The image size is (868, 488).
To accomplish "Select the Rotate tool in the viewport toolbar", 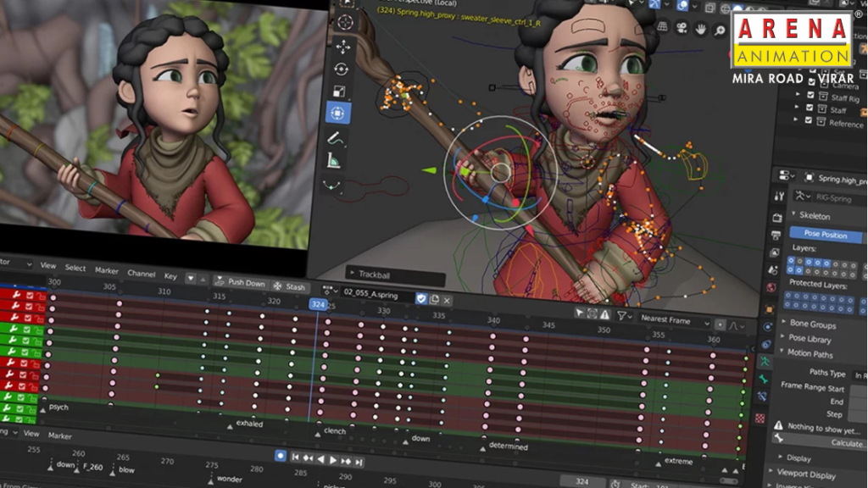I will tap(341, 69).
